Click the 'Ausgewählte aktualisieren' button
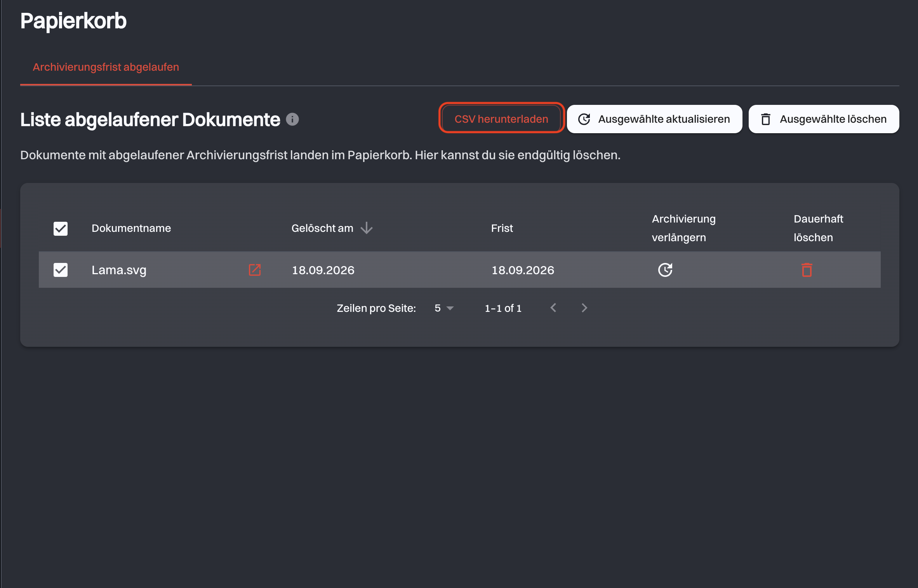This screenshot has height=588, width=918. (x=654, y=119)
